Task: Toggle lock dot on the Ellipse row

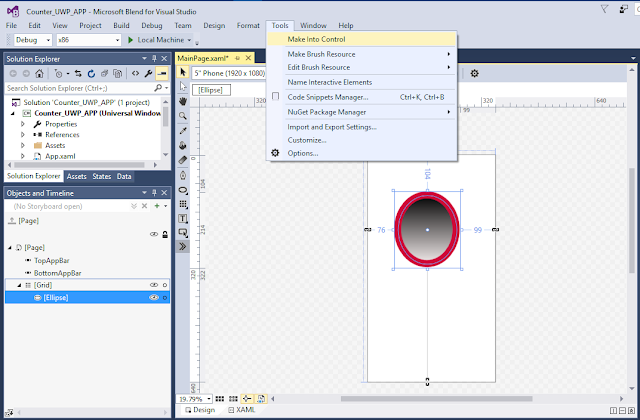Action: tap(165, 298)
